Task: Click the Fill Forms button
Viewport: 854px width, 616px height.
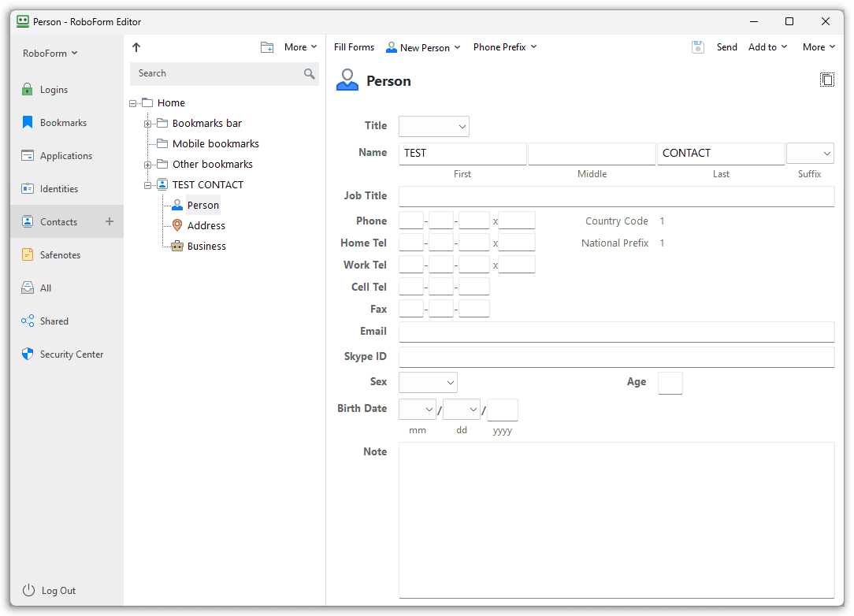Action: (x=354, y=47)
